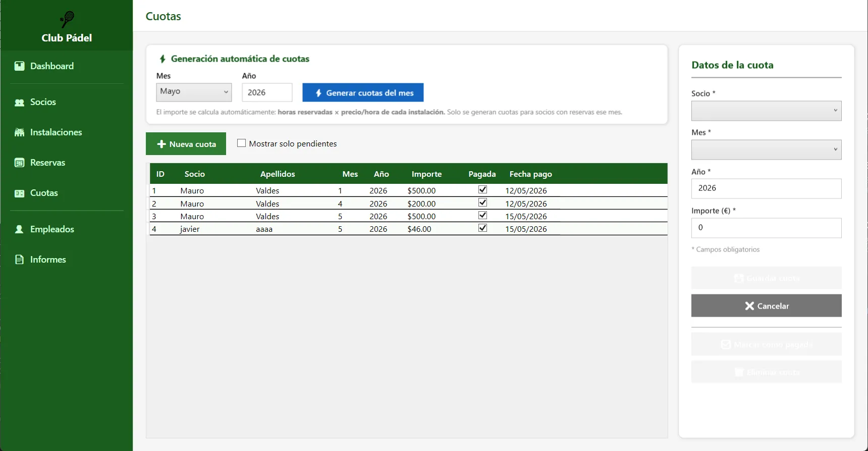
Task: Click the Reservas calendar icon
Action: (19, 163)
